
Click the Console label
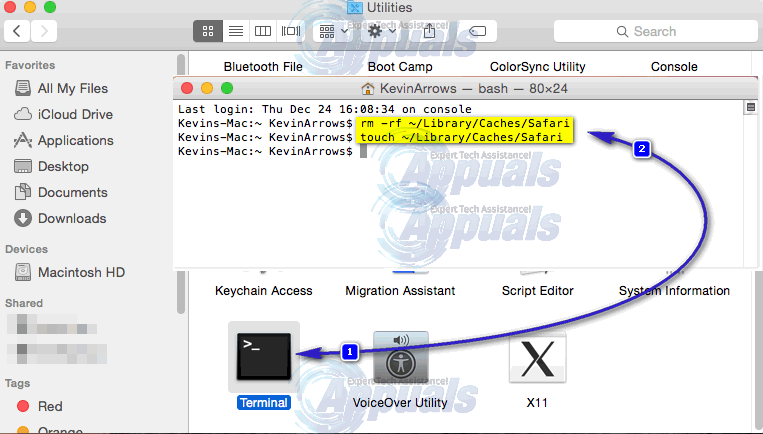[x=674, y=67]
